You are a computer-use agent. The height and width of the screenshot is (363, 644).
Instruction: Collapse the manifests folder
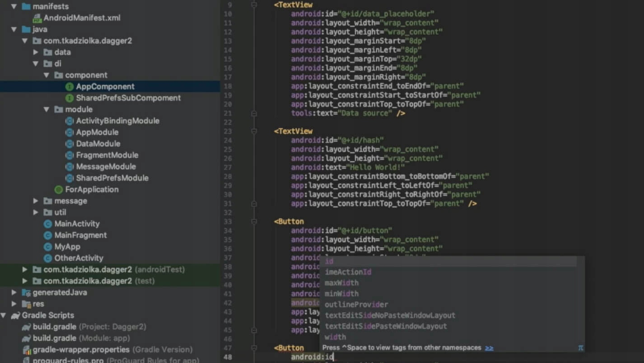pyautogui.click(x=14, y=7)
